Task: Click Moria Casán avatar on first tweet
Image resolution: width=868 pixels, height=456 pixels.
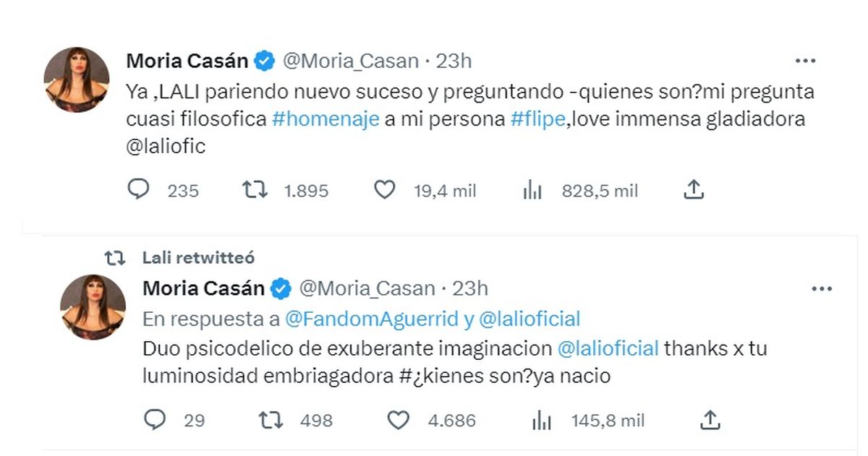Action: pyautogui.click(x=76, y=79)
